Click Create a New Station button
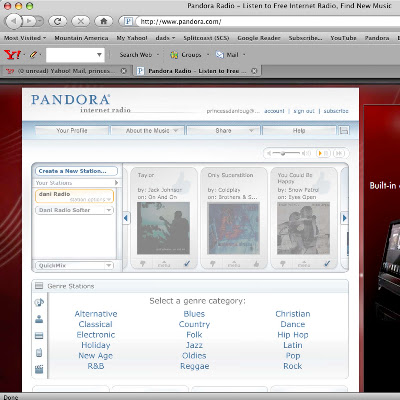 [76, 171]
